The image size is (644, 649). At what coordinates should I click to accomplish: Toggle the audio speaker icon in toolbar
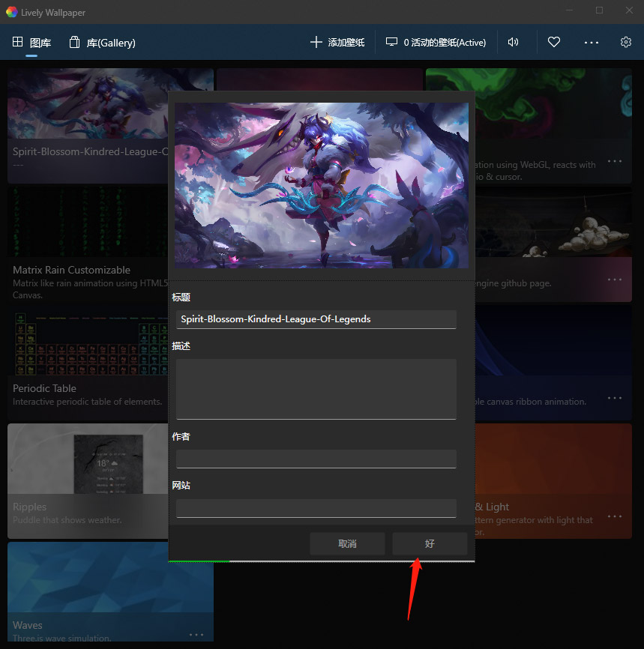tap(513, 42)
